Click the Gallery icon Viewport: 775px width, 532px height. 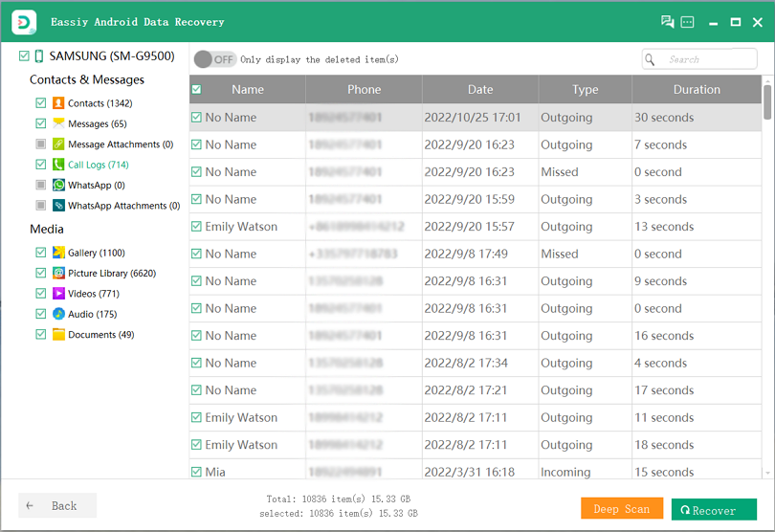58,253
